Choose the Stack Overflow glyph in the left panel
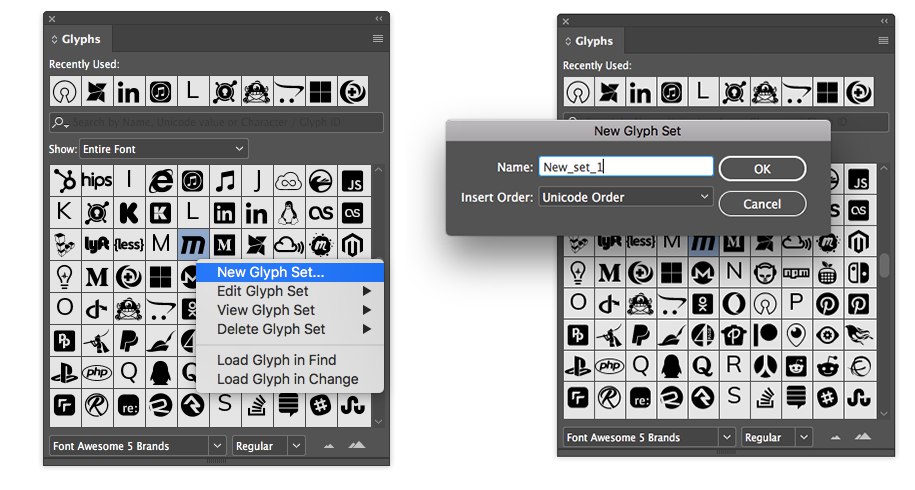Image resolution: width=915 pixels, height=490 pixels. click(x=256, y=404)
